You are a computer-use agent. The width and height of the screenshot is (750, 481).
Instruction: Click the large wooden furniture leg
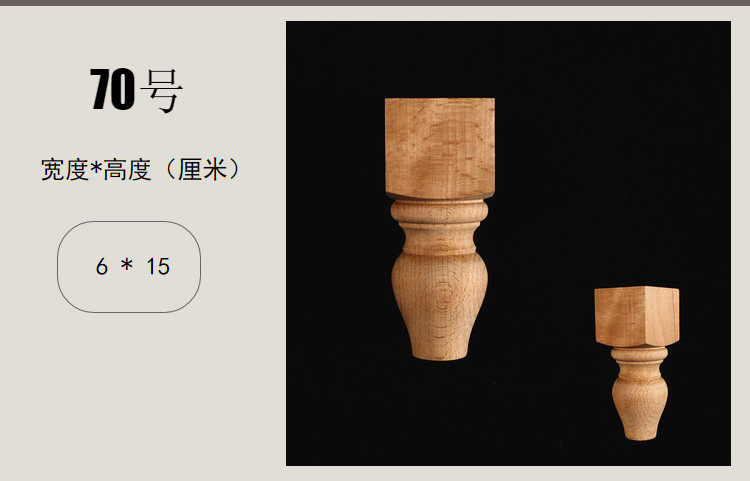pyautogui.click(x=440, y=229)
